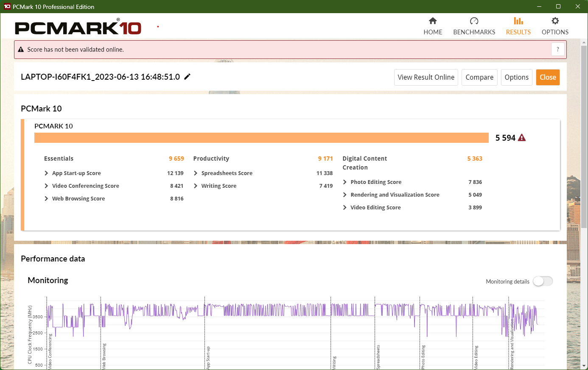Image resolution: width=588 pixels, height=370 pixels.
Task: Toggle the Monitoring details switch
Action: point(543,281)
